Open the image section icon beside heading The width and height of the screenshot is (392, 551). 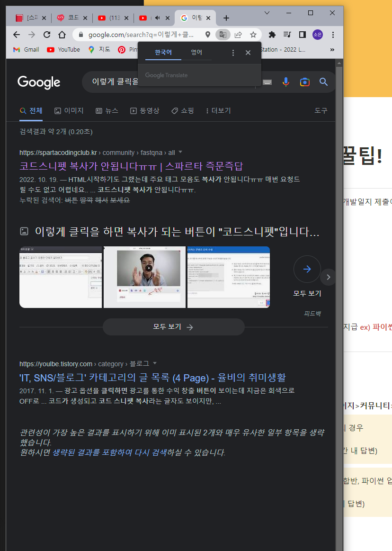coord(24,231)
